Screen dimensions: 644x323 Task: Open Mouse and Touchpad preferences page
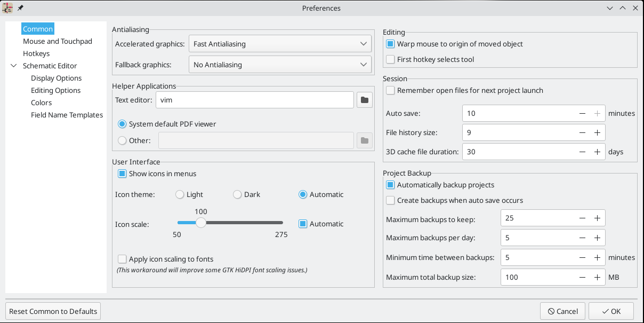tap(58, 41)
